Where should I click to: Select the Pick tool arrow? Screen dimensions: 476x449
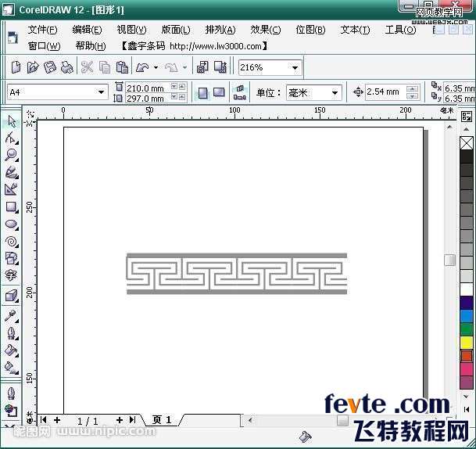[12, 121]
